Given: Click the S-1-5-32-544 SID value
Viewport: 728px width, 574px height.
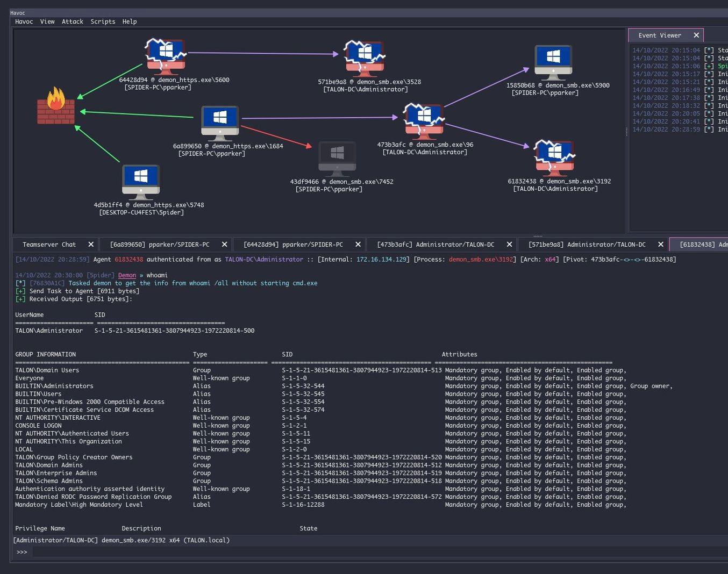Looking at the screenshot, I should [303, 386].
